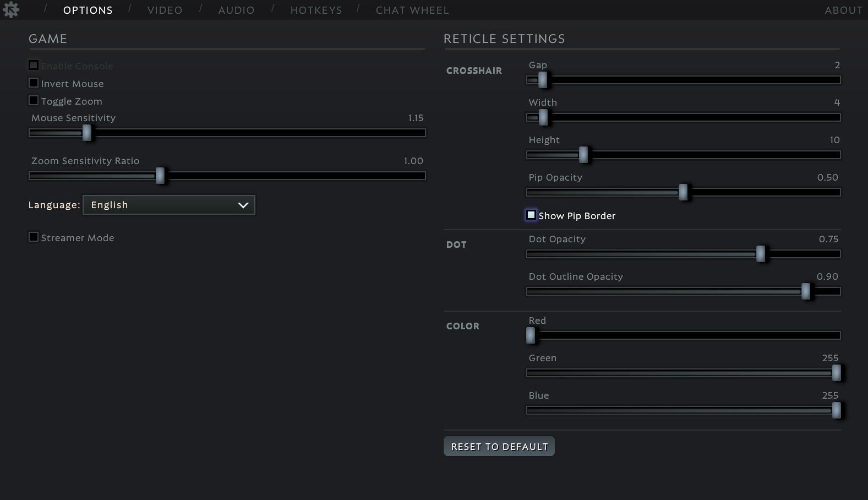Screen dimensions: 868x500
Task: Open the CHAT WHEEL tab
Action: [x=412, y=10]
